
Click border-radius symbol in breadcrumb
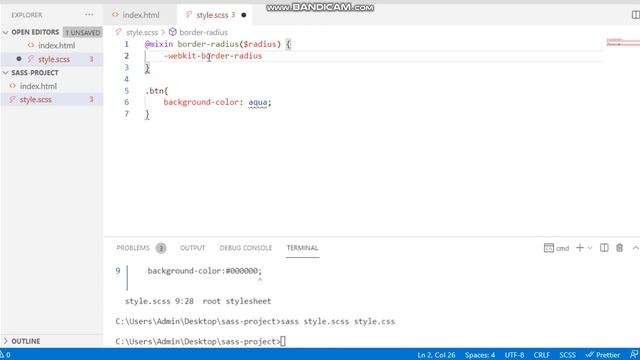(x=203, y=32)
